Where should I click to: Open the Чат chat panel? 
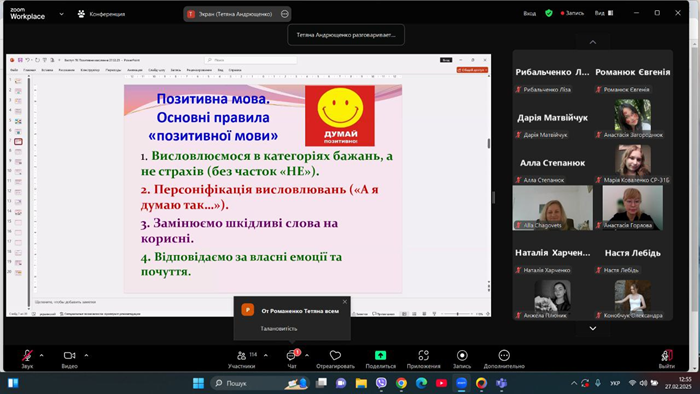pyautogui.click(x=292, y=359)
